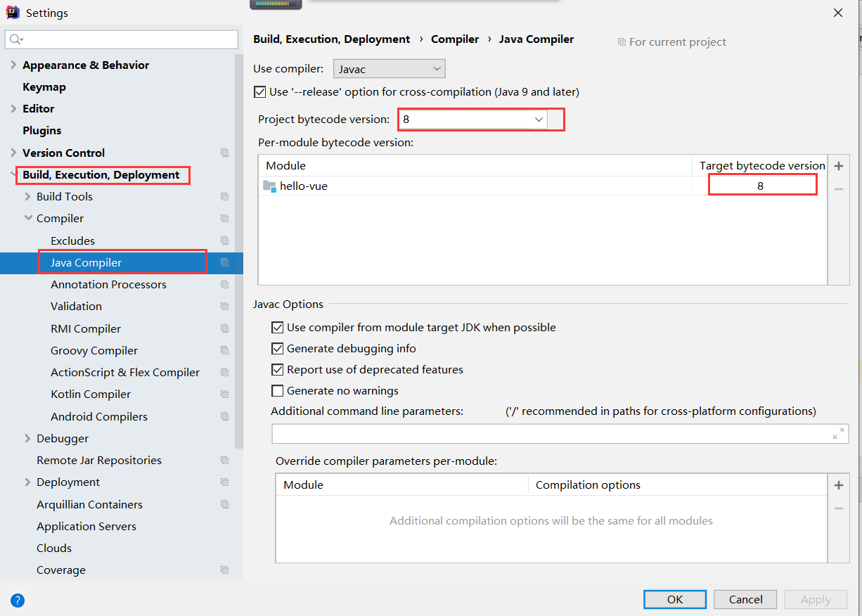Click the search magnifier icon in settings
This screenshot has width=862, height=616.
coord(16,39)
